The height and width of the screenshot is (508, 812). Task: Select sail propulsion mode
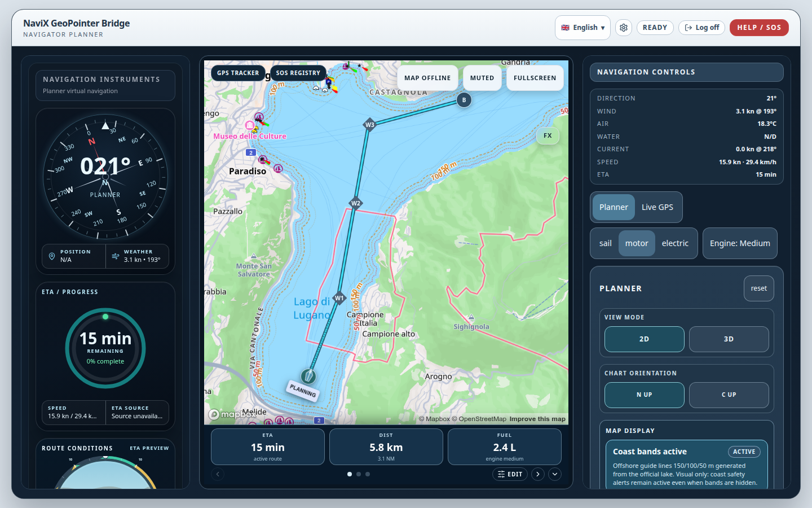606,243
